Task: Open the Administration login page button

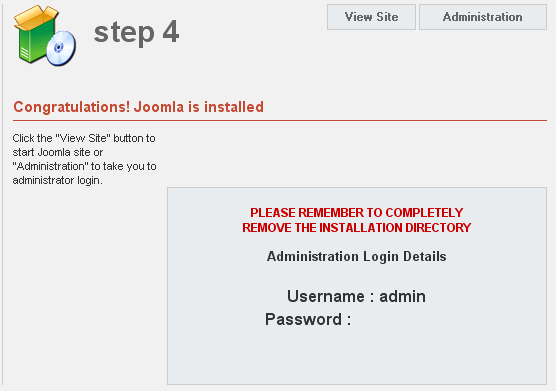Action: pos(483,17)
